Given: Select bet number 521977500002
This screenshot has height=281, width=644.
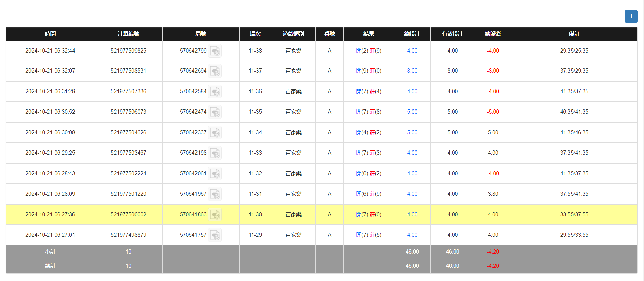Looking at the screenshot, I should 128,215.
